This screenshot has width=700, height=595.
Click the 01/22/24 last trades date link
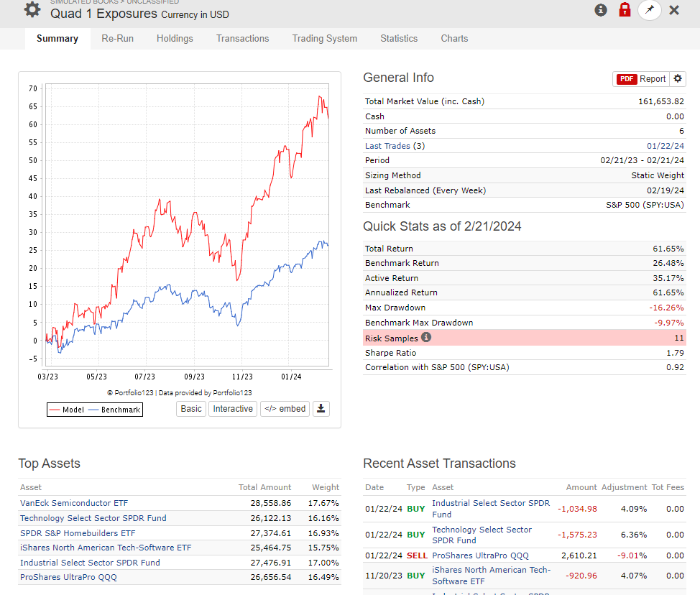point(666,146)
